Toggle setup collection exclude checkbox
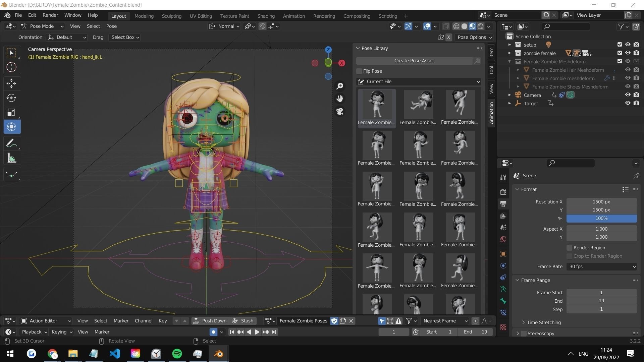Image resolution: width=644 pixels, height=362 pixels. [620, 45]
